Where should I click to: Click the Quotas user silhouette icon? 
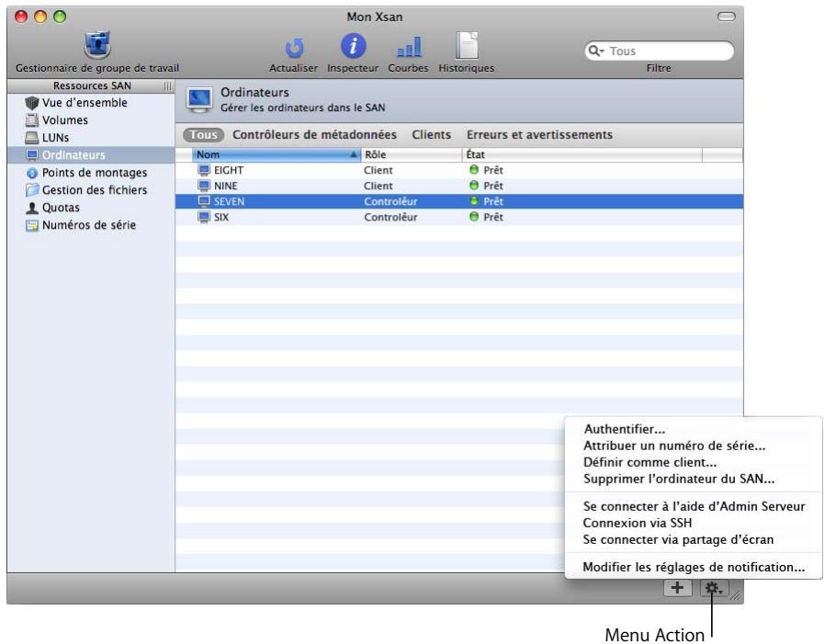point(32,208)
